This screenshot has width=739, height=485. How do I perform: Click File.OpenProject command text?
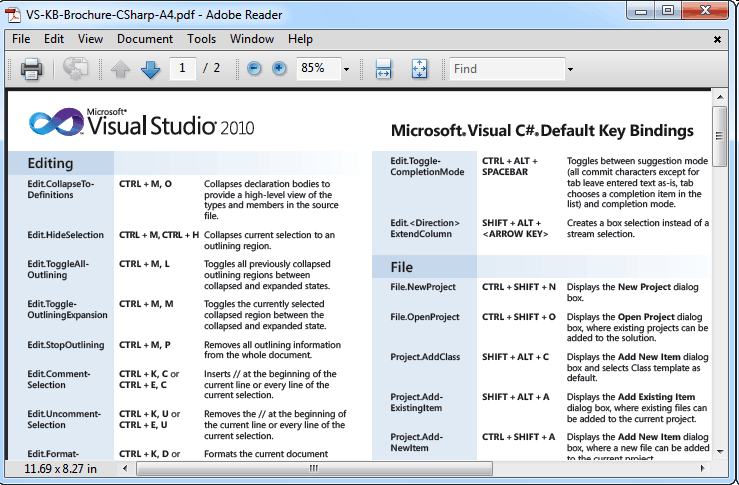click(425, 317)
